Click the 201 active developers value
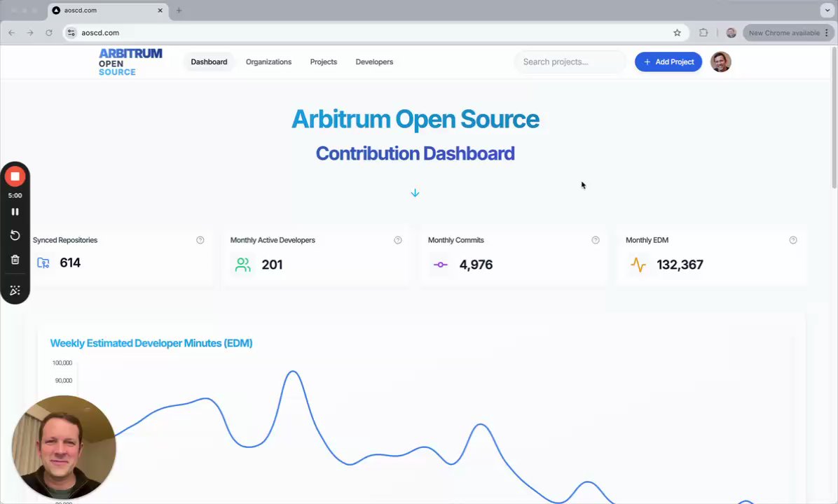The width and height of the screenshot is (838, 504). [x=272, y=265]
